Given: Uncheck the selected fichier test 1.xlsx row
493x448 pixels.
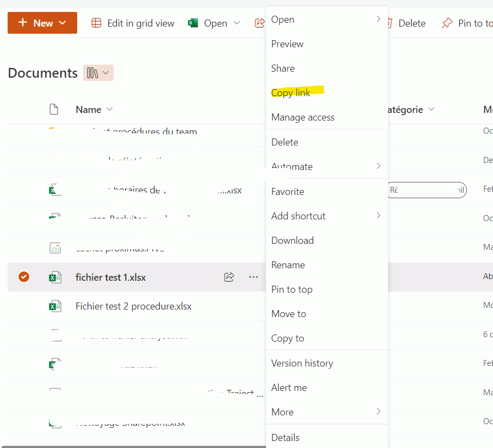Looking at the screenshot, I should tap(24, 277).
